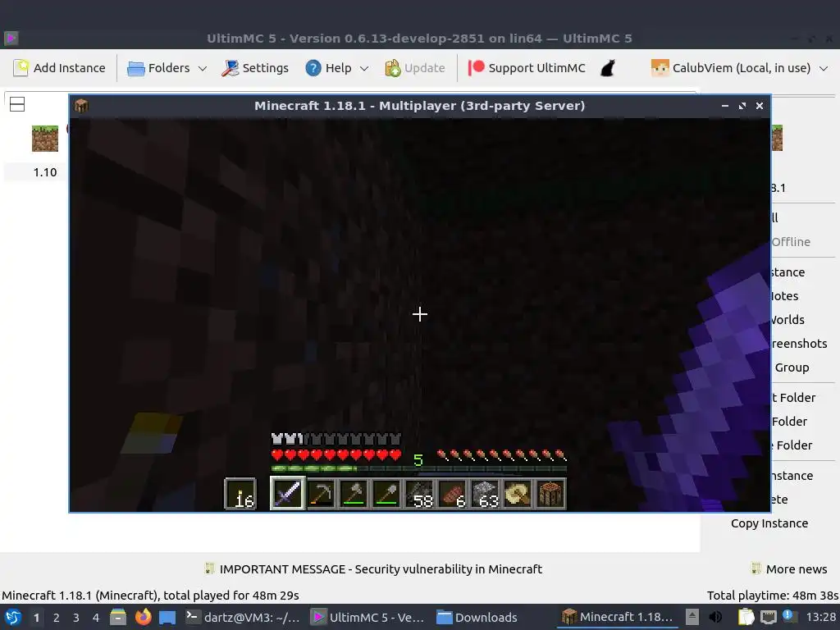Click the total played status text
840x630 pixels.
point(151,596)
